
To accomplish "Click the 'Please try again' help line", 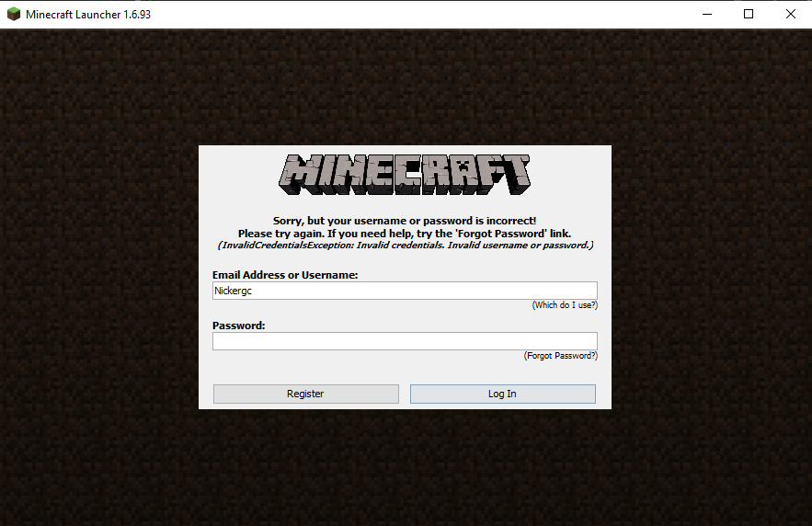I will tap(405, 234).
